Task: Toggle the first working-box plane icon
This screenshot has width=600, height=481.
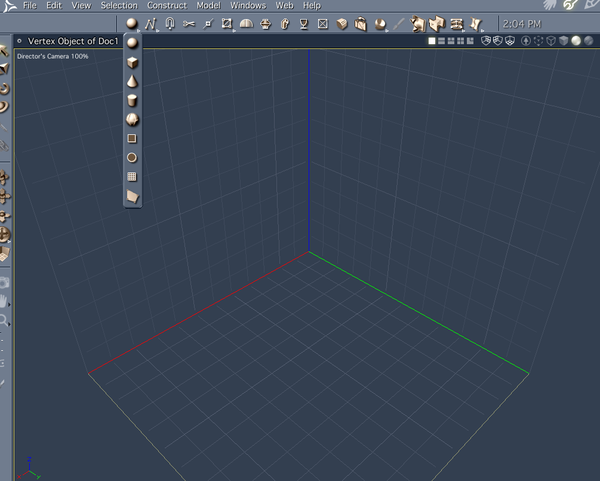Action: 486,41
